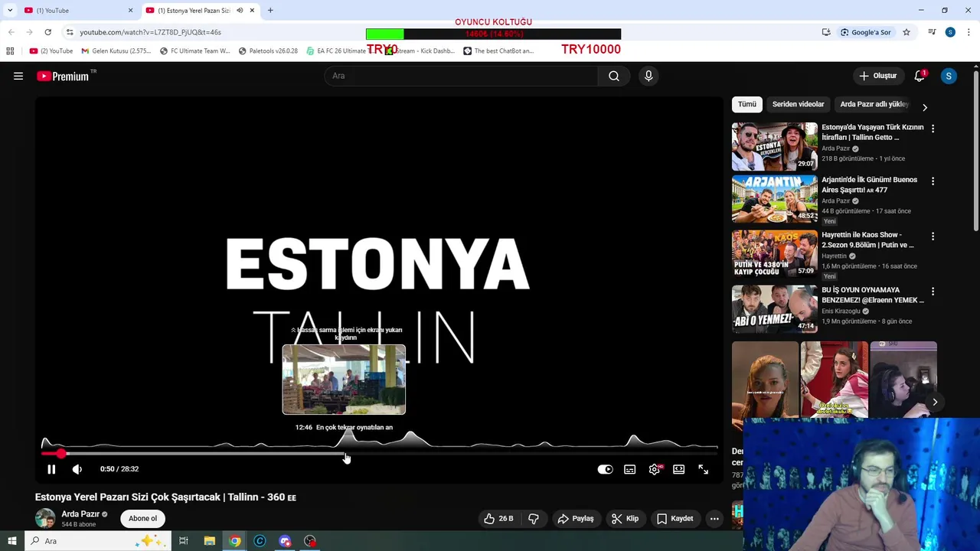
Task: Select the Arda Pazır adlı yükleyen chip
Action: coord(874,104)
